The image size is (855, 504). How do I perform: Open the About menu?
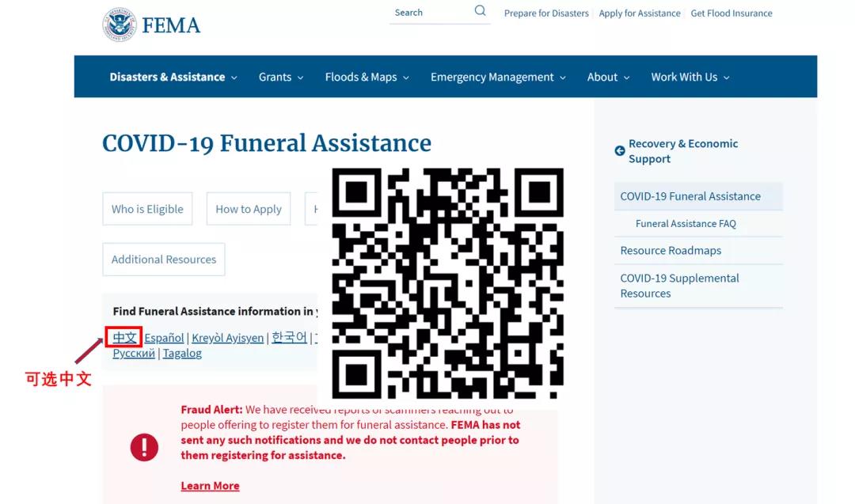pos(609,77)
